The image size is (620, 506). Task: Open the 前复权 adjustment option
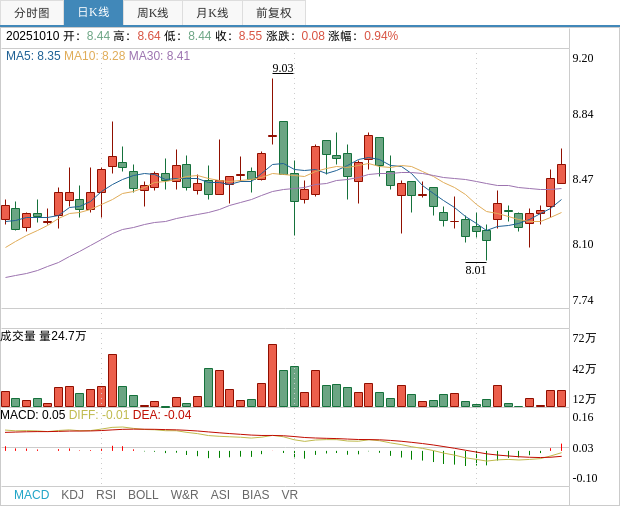tap(274, 13)
